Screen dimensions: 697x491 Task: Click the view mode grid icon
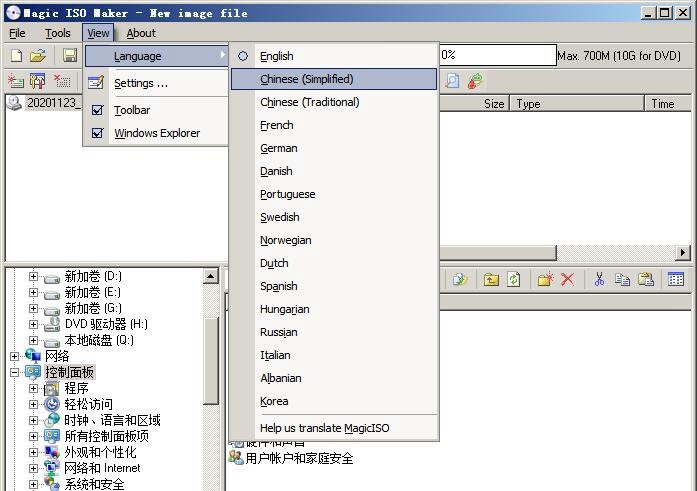(676, 279)
